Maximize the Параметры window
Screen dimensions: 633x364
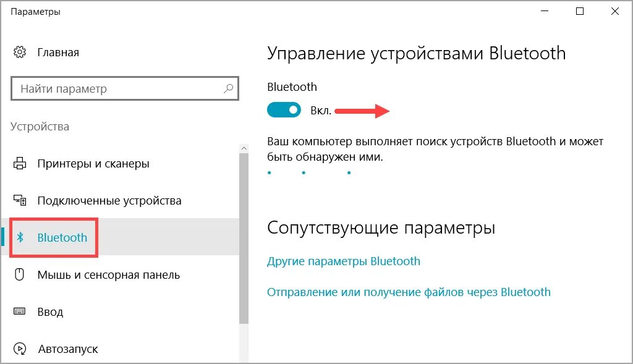tap(580, 11)
